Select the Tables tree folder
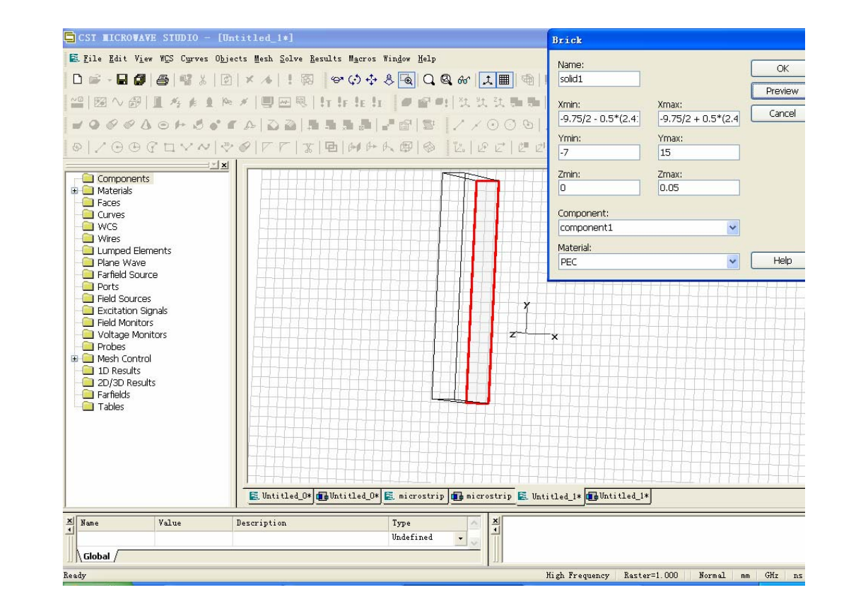 pyautogui.click(x=103, y=407)
